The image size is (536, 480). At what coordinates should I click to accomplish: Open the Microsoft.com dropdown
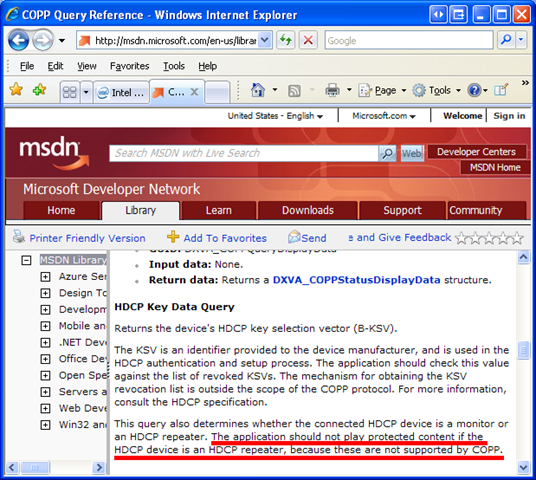click(x=384, y=116)
